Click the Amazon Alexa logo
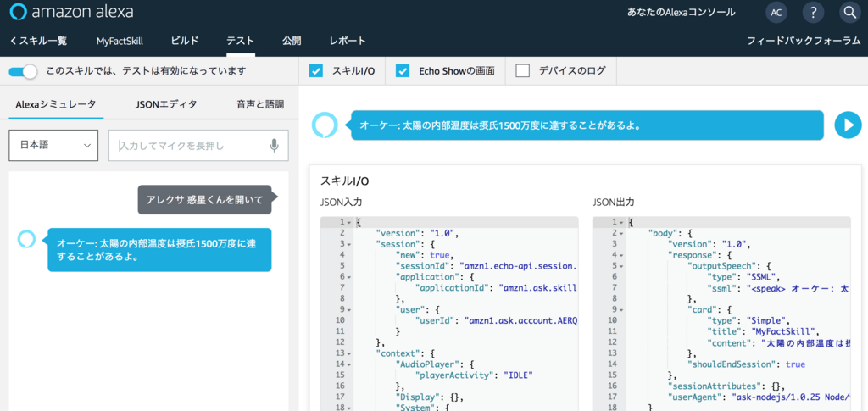 coord(71,12)
